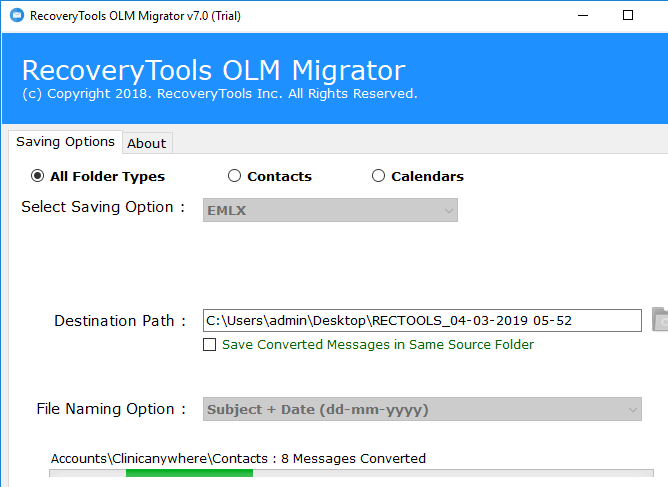
Task: Switch to the Saving Options tab
Action: click(65, 142)
